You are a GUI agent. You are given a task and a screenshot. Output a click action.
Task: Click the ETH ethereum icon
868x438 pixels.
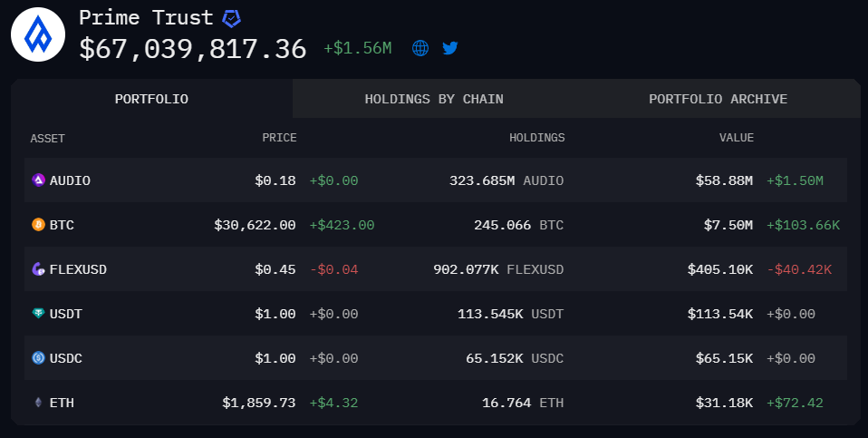click(x=38, y=403)
